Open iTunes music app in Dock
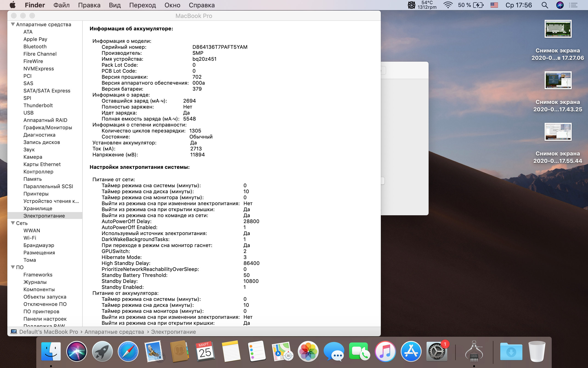588x368 pixels. 385,351
